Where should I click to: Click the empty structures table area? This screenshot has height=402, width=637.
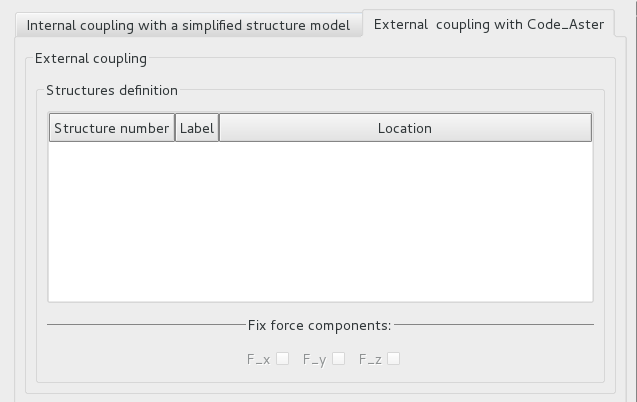(x=320, y=220)
